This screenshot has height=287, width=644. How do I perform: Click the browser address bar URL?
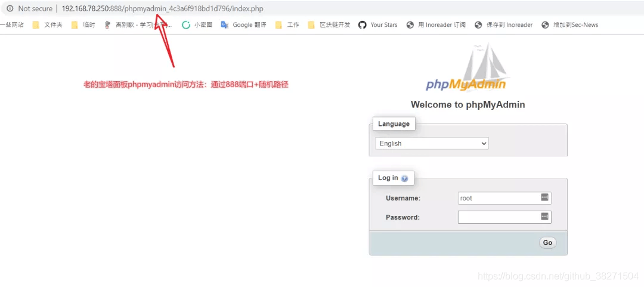[163, 8]
